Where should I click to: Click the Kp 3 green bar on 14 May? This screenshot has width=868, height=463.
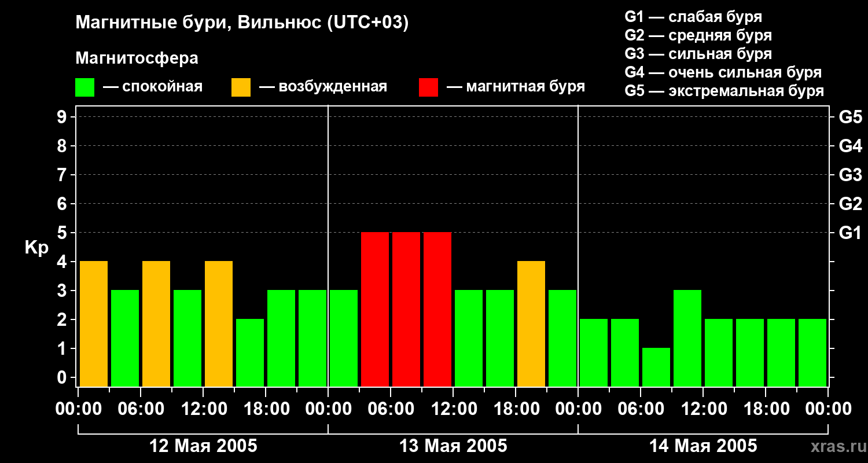click(x=687, y=338)
